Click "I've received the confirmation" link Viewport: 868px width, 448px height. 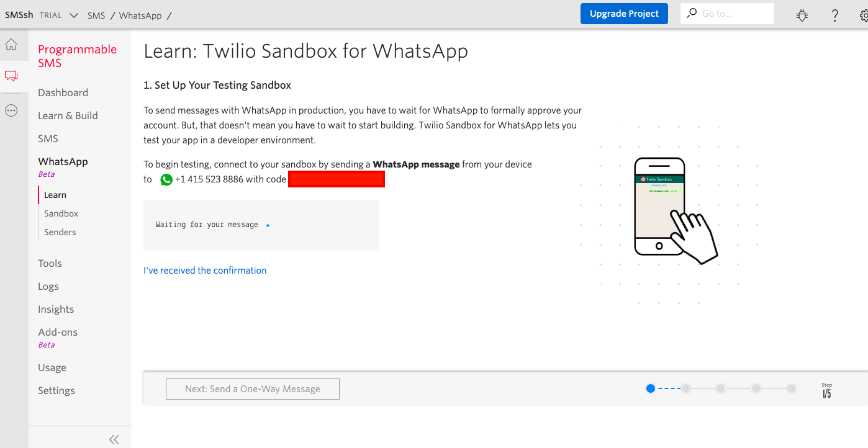(x=205, y=271)
